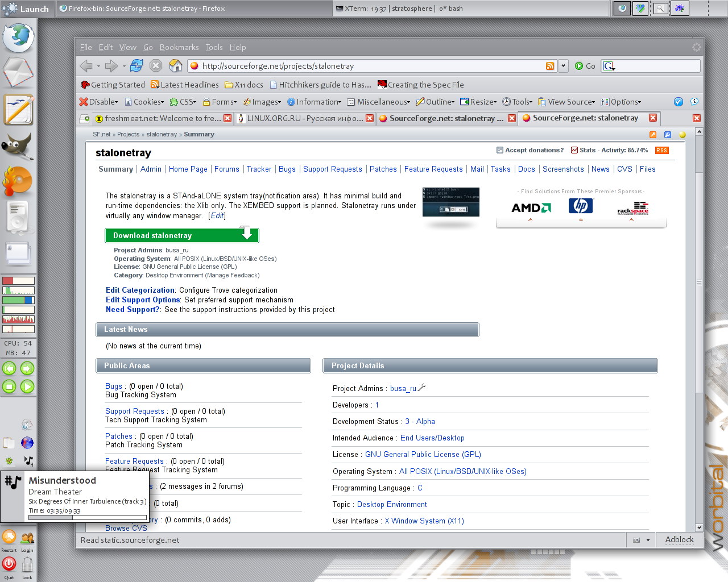This screenshot has width=728, height=582.
Task: Launch GIMP from the sidebar
Action: (x=17, y=146)
